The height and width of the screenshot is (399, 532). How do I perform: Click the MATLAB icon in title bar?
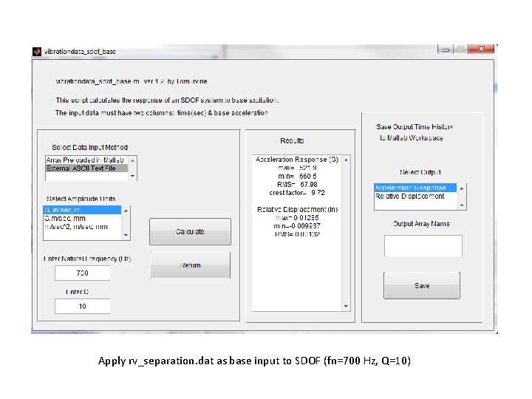click(37, 52)
